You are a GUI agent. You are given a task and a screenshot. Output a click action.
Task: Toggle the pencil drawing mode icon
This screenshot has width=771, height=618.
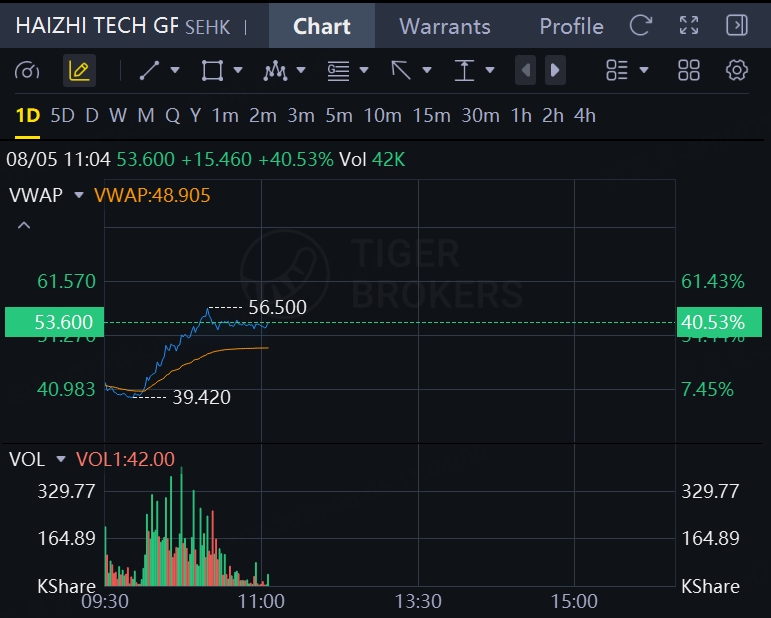pyautogui.click(x=79, y=71)
